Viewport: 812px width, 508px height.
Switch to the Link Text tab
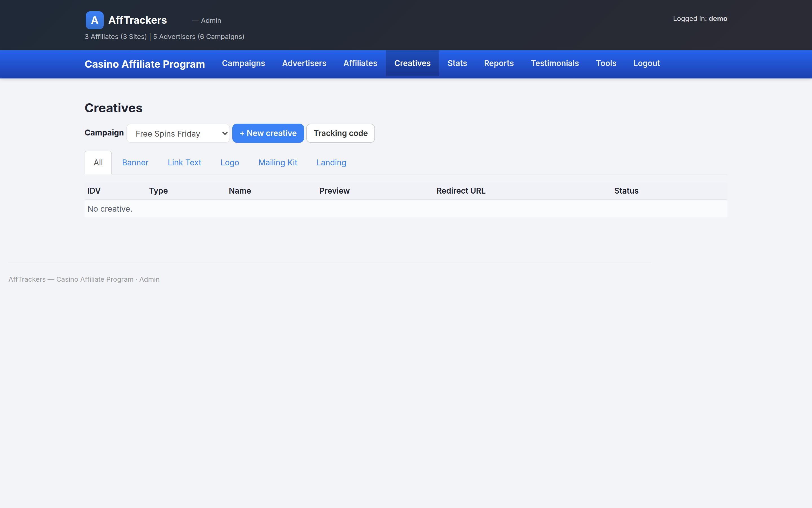click(x=184, y=163)
